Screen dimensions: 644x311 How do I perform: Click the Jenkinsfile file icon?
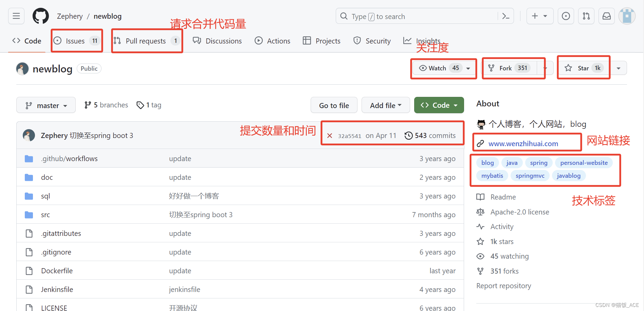coord(29,290)
